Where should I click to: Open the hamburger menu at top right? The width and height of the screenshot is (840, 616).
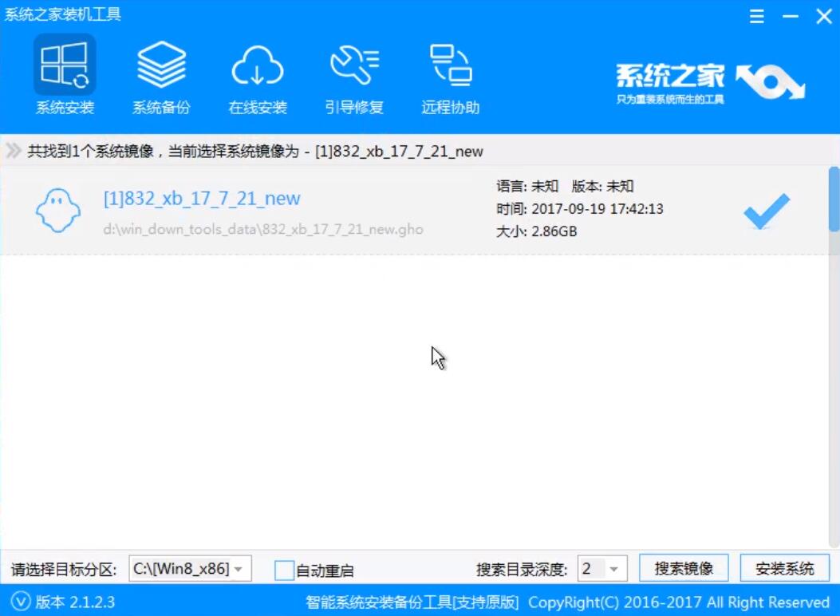pyautogui.click(x=756, y=16)
